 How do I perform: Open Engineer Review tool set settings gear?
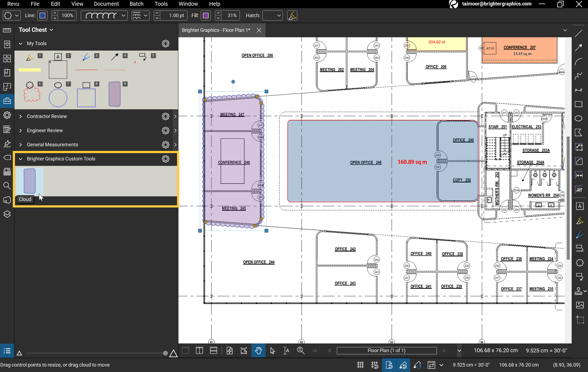coord(166,131)
